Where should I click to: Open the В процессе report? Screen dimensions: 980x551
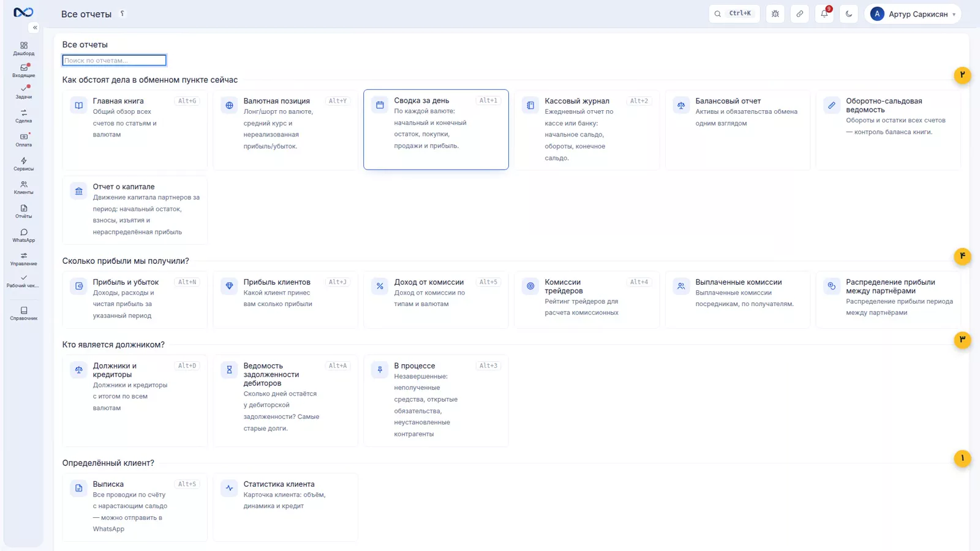coord(436,401)
